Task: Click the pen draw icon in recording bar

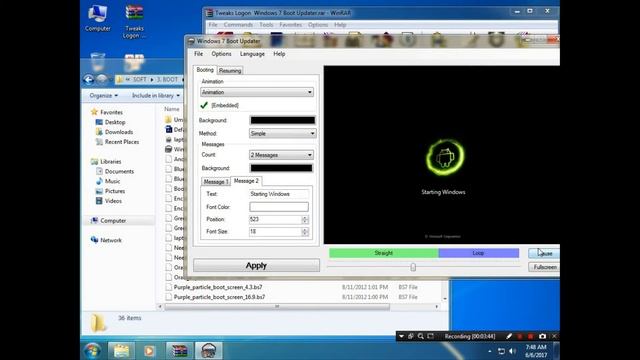Action: tap(509, 336)
